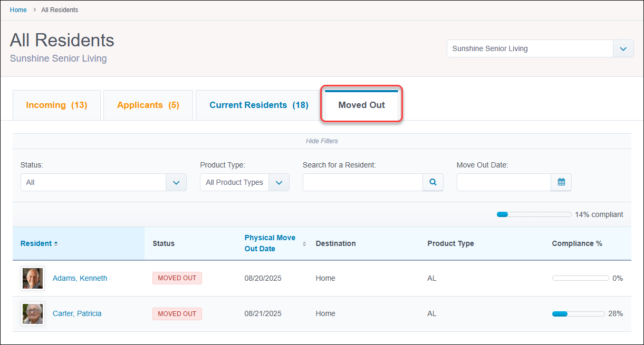
Task: Click the date 08/20/2025
Action: pyautogui.click(x=263, y=278)
